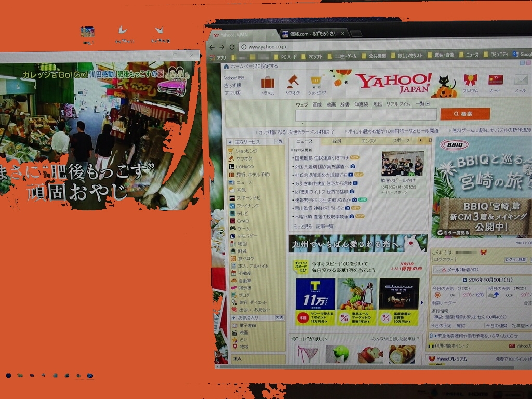Image resolution: width=532 pixels, height=399 pixels.
Task: Open the 歓喜のビールかけ news photo
Action: click(x=403, y=163)
